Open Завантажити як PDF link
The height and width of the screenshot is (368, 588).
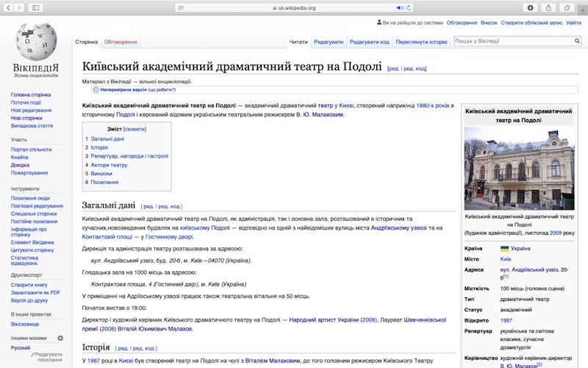35,293
